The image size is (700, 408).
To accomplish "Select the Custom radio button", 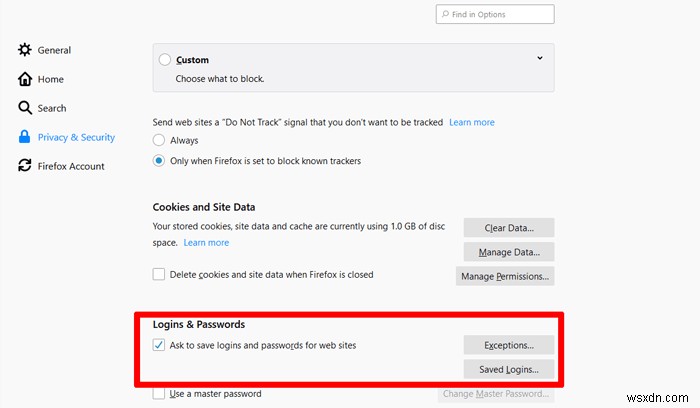I will 165,60.
